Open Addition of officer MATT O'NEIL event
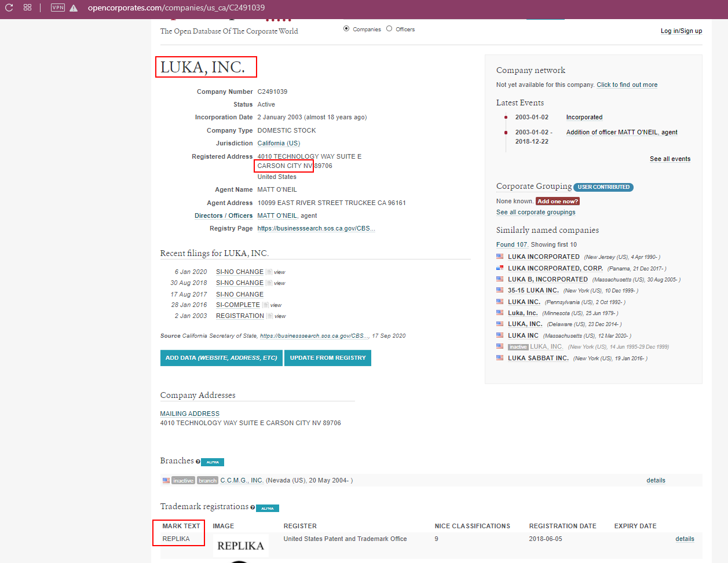728x563 pixels. 622,133
